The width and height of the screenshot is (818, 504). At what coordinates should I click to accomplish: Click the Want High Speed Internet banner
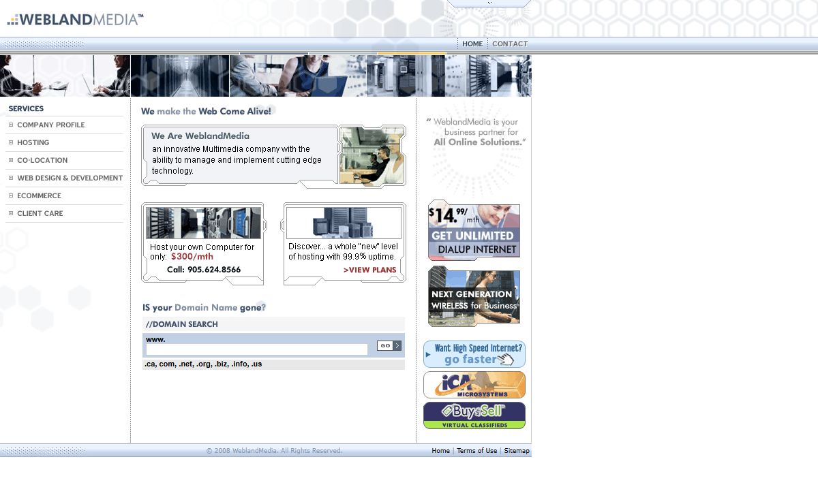[474, 354]
